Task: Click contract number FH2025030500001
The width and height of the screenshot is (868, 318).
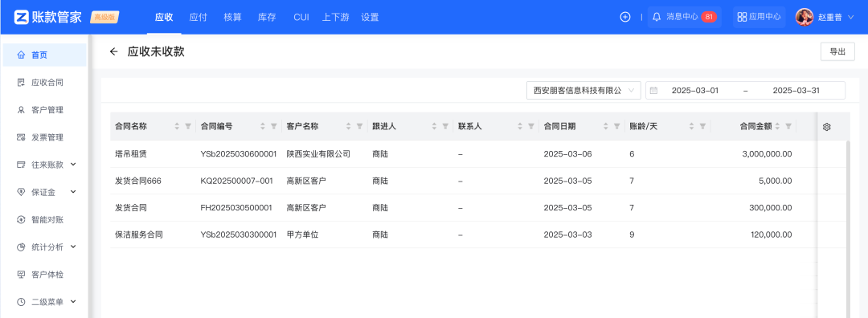Action: click(236, 208)
